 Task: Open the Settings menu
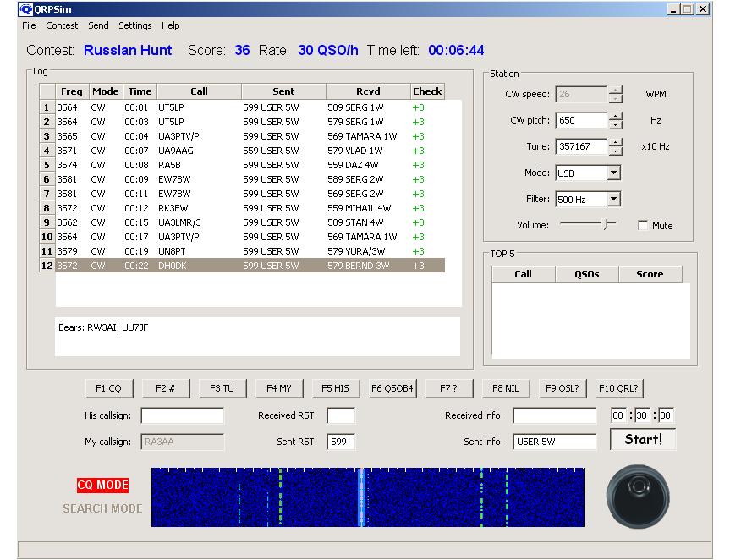[x=135, y=25]
